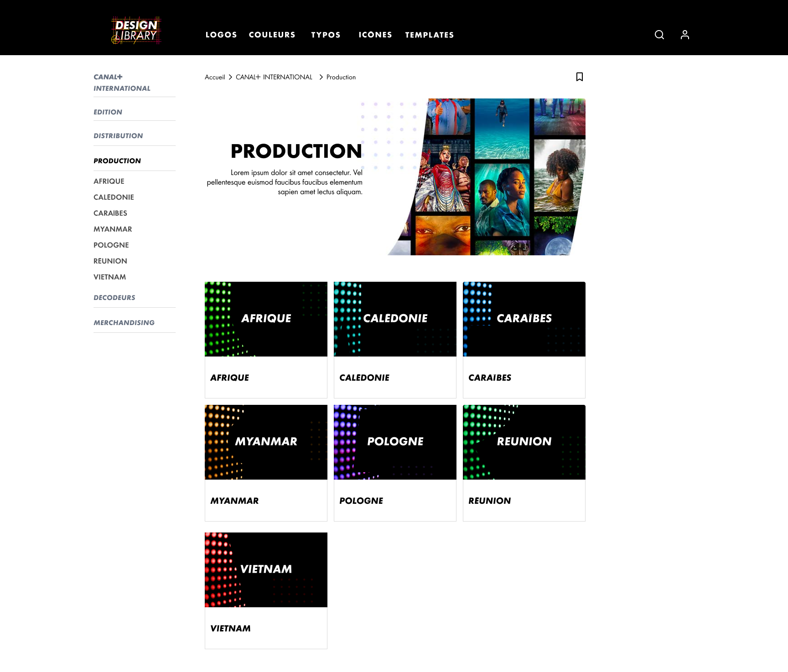
Task: Select EDITION in the sidebar
Action: 108,112
